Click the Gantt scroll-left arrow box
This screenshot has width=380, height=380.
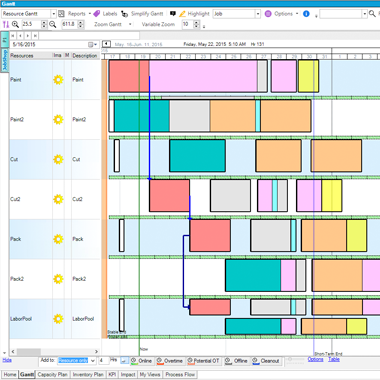106,44
